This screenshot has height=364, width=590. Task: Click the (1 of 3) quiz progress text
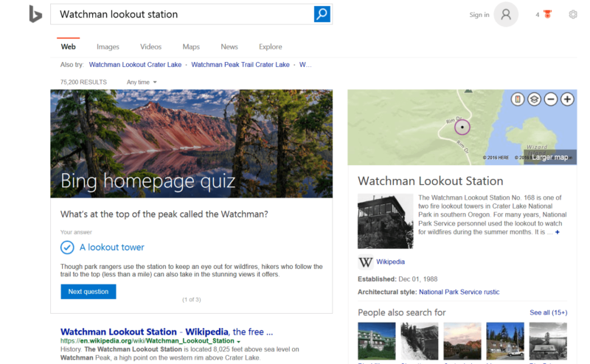[x=192, y=300]
